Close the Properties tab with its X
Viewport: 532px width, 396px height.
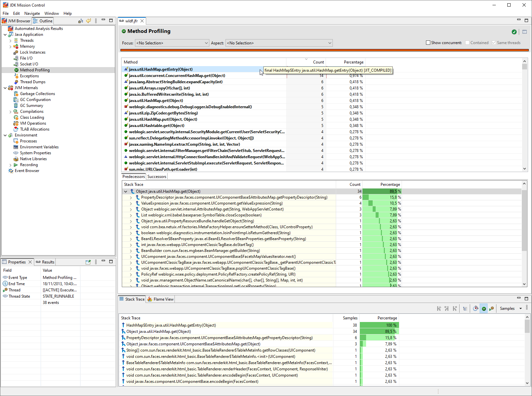point(30,262)
